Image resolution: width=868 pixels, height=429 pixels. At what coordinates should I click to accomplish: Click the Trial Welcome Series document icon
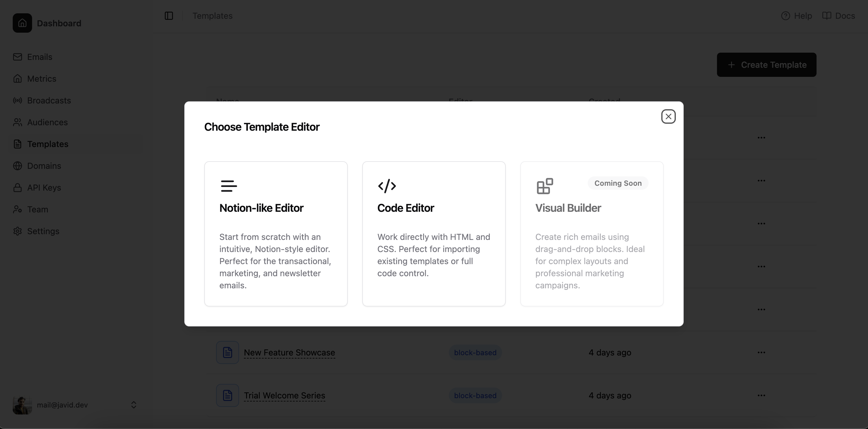click(228, 395)
